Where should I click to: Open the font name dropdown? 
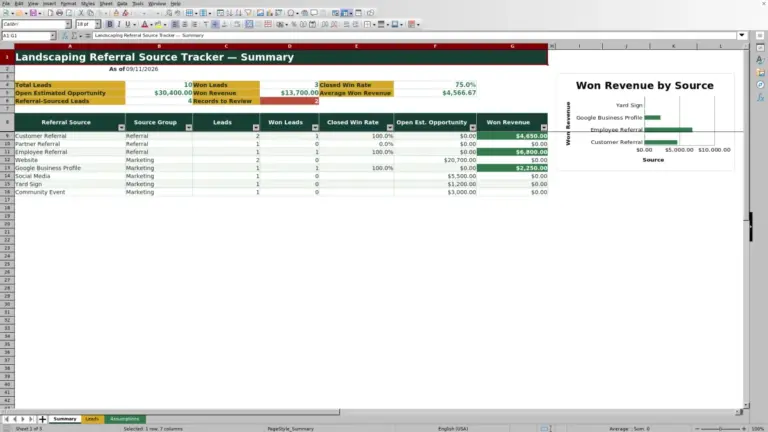click(x=68, y=24)
